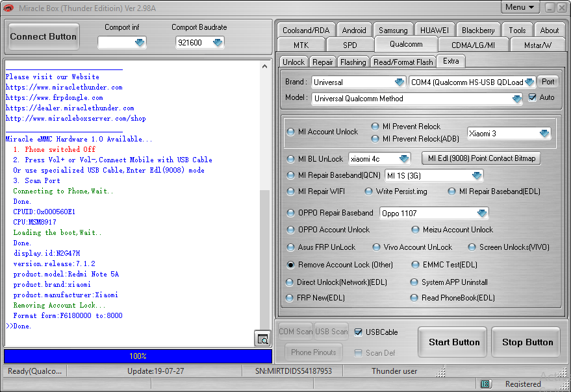Open the Model Universal Qualcomm Method dropdown
The width and height of the screenshot is (571, 392).
[516, 99]
